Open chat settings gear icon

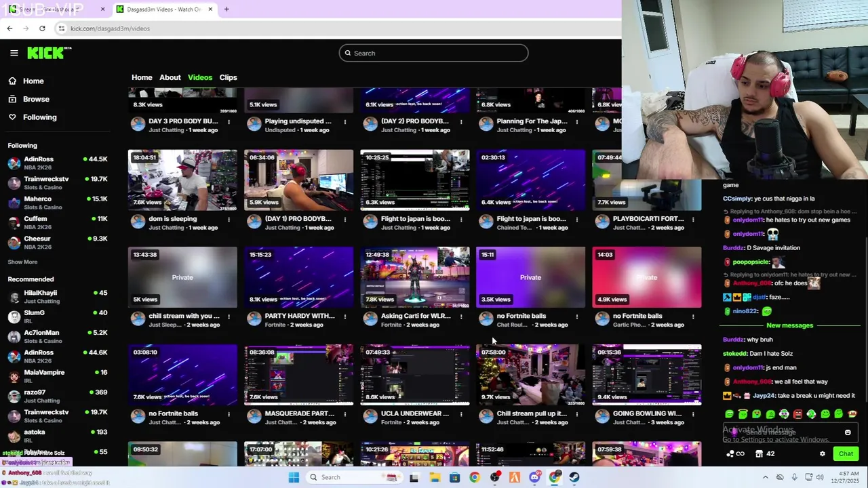pos(823,454)
